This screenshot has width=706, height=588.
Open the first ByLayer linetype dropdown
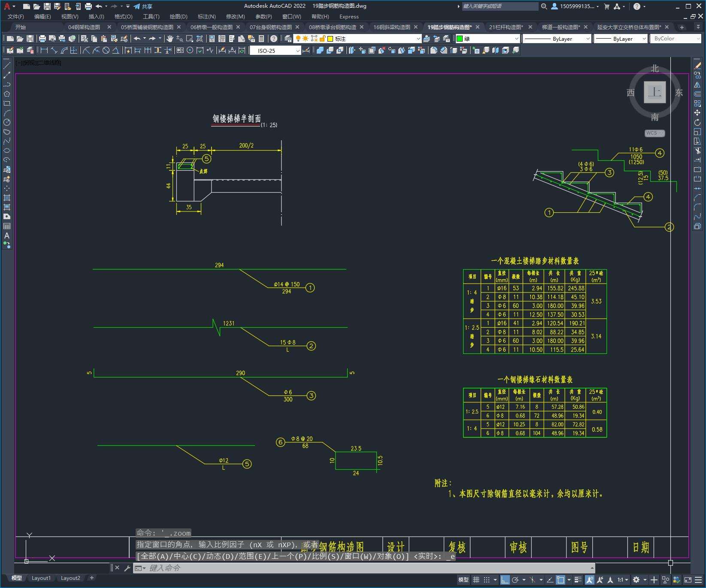tap(557, 39)
